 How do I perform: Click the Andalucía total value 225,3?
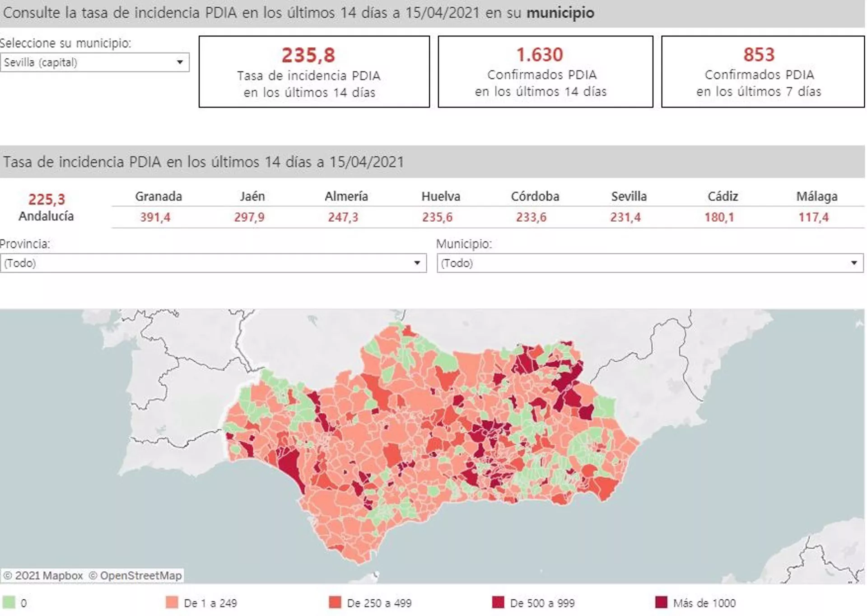click(47, 199)
